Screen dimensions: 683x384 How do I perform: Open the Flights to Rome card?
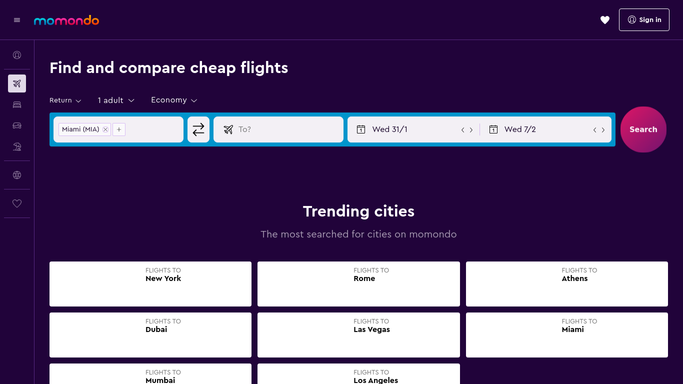click(358, 284)
